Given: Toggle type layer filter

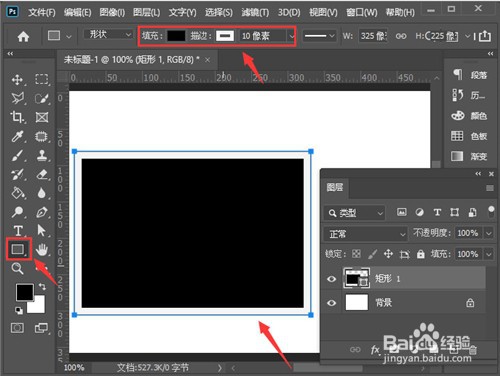Looking at the screenshot, I should point(437,212).
